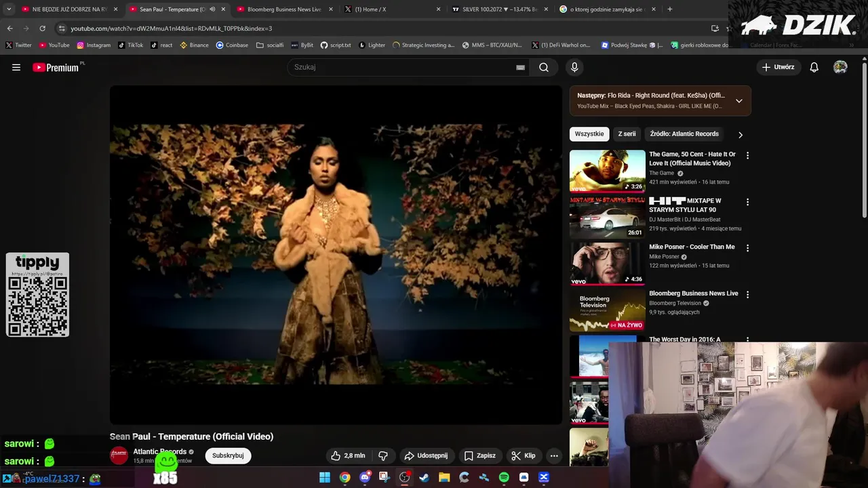Viewport: 868px width, 488px height.
Task: Create a clip with Klip button
Action: [x=523, y=455]
